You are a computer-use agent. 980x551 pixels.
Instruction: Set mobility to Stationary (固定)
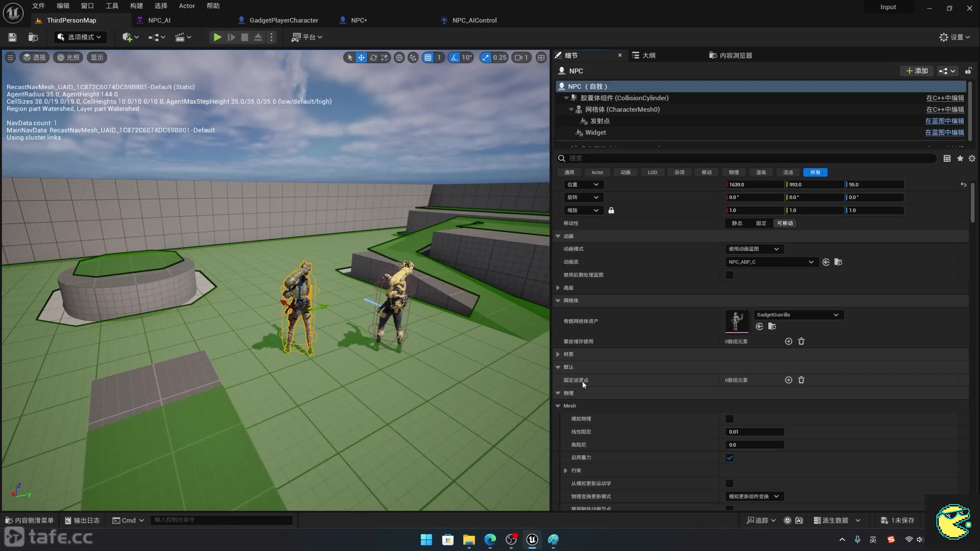[761, 223]
